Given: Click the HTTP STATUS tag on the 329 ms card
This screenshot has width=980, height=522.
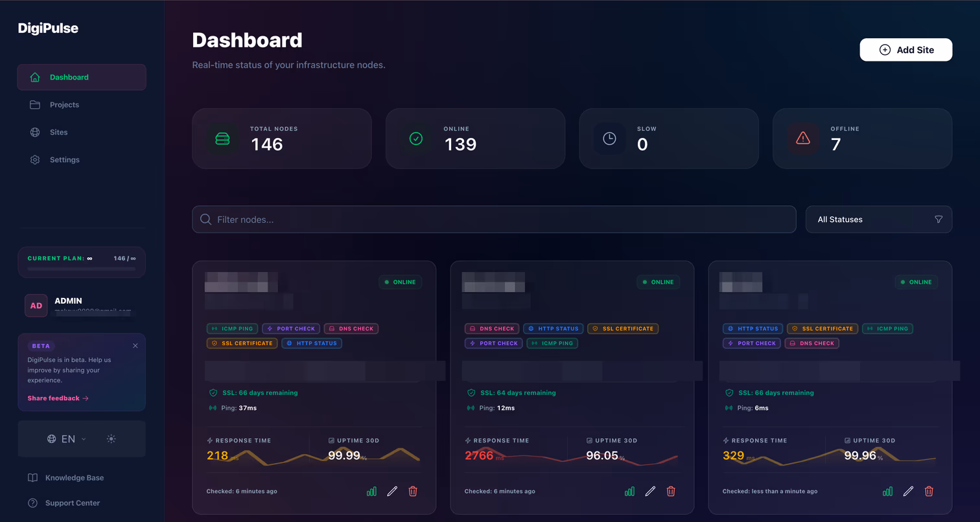Looking at the screenshot, I should 753,329.
